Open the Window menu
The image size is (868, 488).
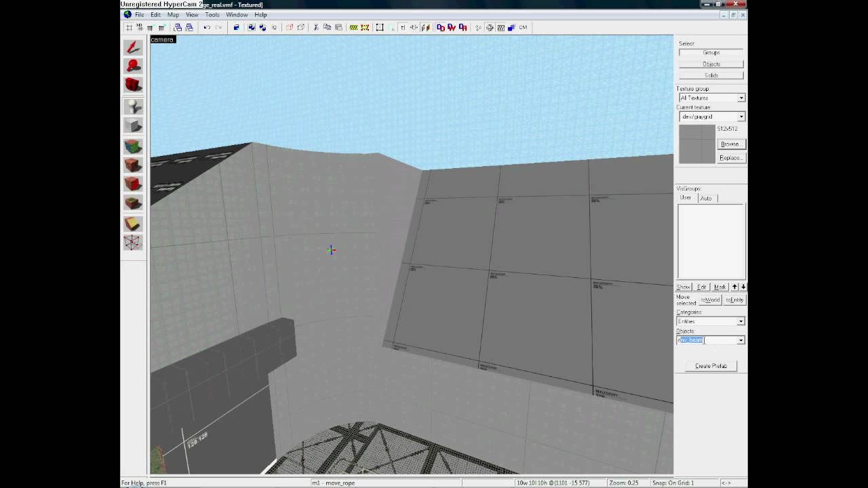237,14
